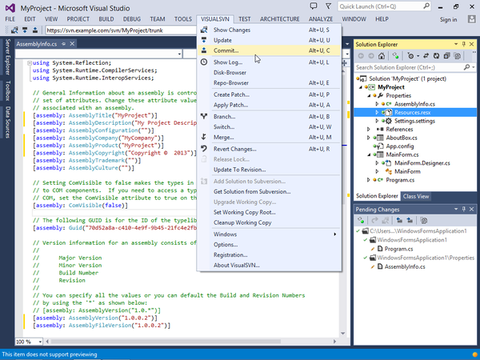Toggle checkmark next to C:\Users root folder
Viewport: 480px width, 360px height.
(358, 231)
